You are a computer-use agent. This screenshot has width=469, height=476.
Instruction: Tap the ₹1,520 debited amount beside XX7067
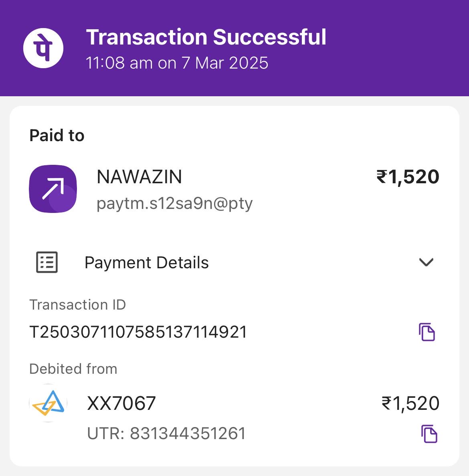[410, 403]
